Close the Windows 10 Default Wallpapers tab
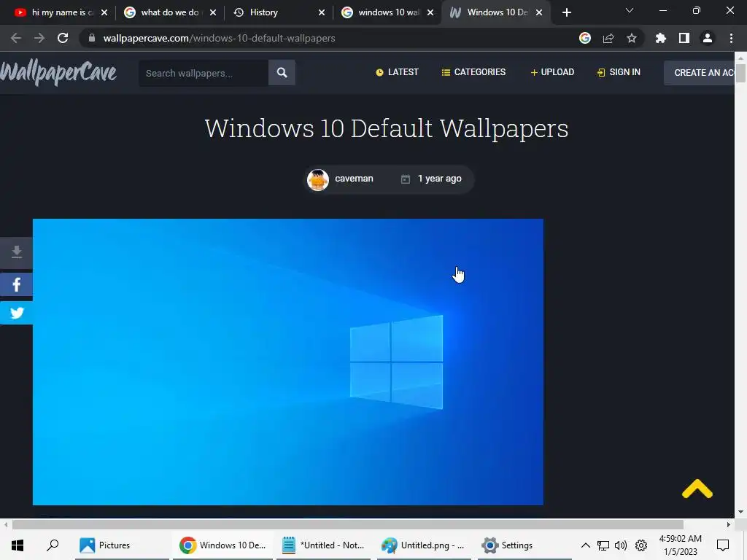Image resolution: width=747 pixels, height=560 pixels. pos(539,12)
